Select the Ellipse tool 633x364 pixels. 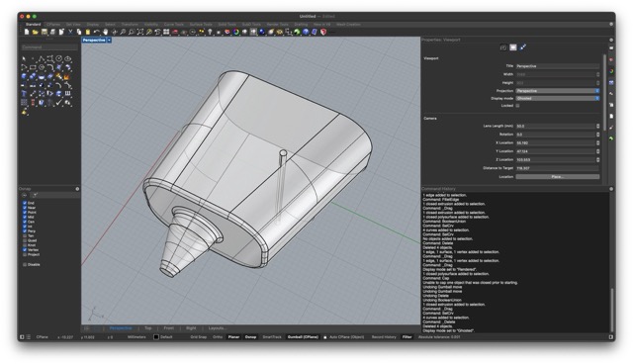pyautogui.click(x=68, y=59)
